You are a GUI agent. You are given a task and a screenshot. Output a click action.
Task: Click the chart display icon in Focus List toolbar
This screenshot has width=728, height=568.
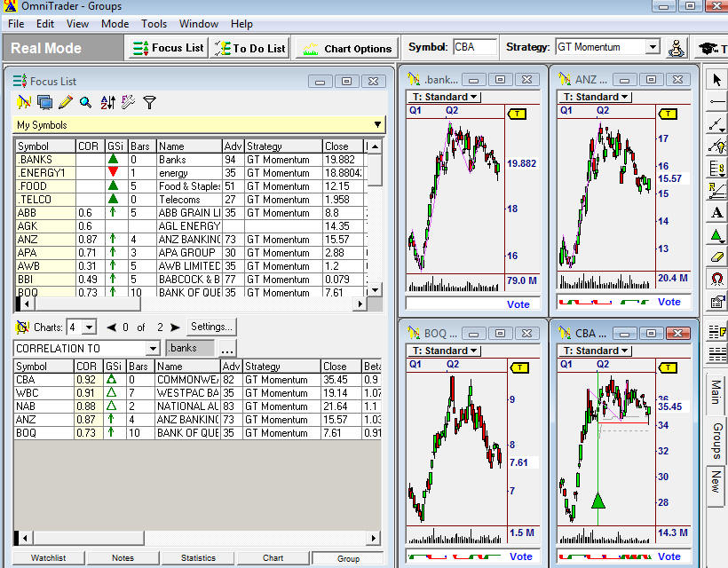[24, 102]
